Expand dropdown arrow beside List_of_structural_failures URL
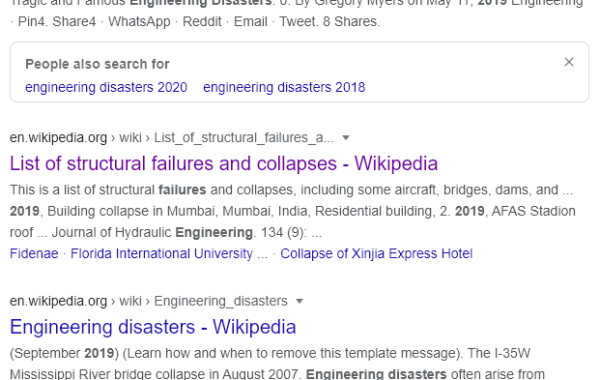This screenshot has width=600, height=380. click(346, 138)
